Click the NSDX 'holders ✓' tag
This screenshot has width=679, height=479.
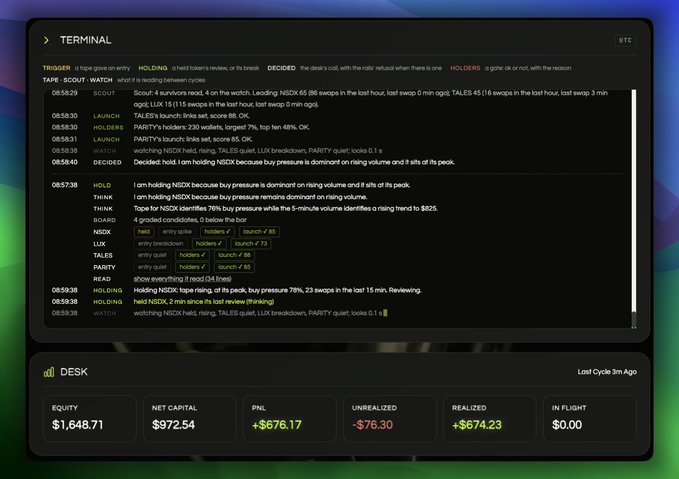coord(217,232)
